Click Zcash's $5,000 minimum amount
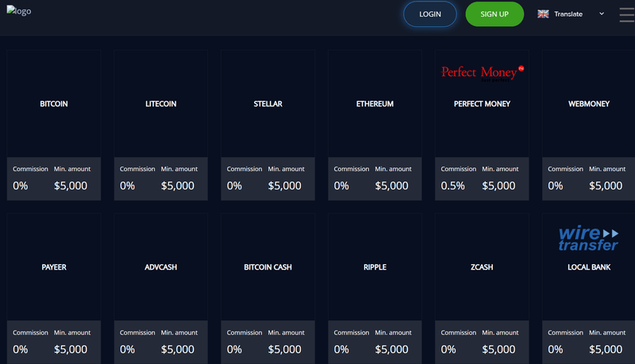635x364 pixels. point(498,349)
